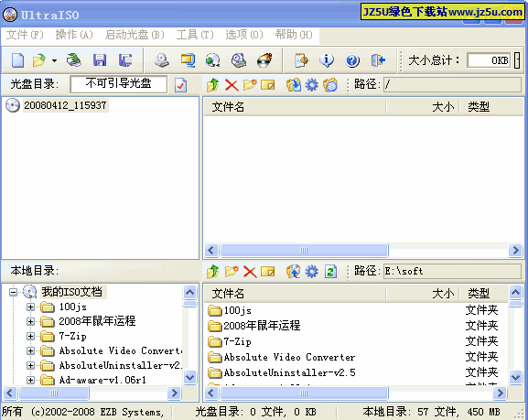Click the gear Properties icon in disc pane
528x420 pixels.
(312, 85)
